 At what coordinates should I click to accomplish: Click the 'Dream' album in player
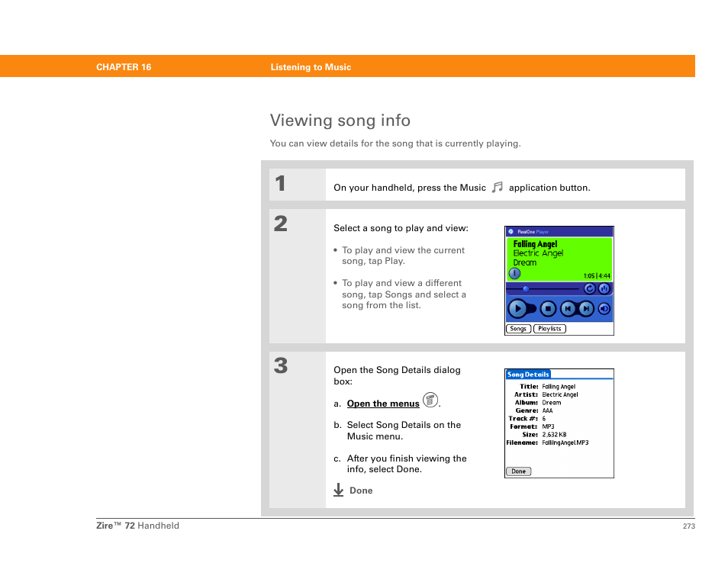pyautogui.click(x=525, y=262)
